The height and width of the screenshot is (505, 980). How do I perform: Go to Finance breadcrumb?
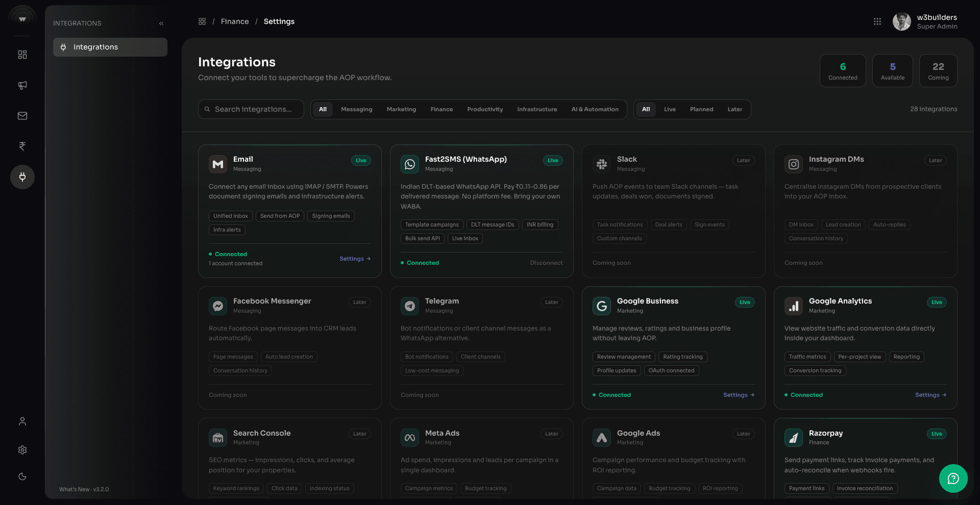click(235, 21)
